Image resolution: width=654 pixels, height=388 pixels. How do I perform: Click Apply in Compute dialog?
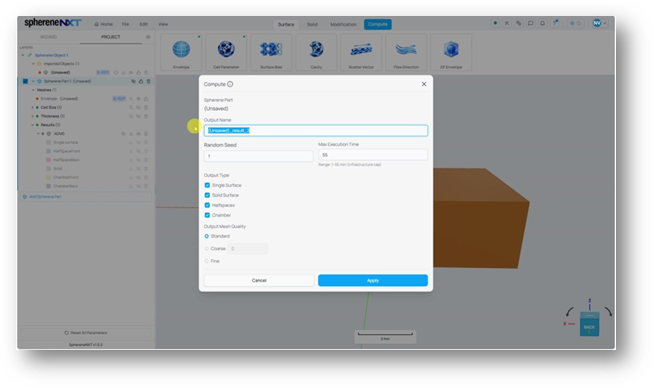point(373,280)
